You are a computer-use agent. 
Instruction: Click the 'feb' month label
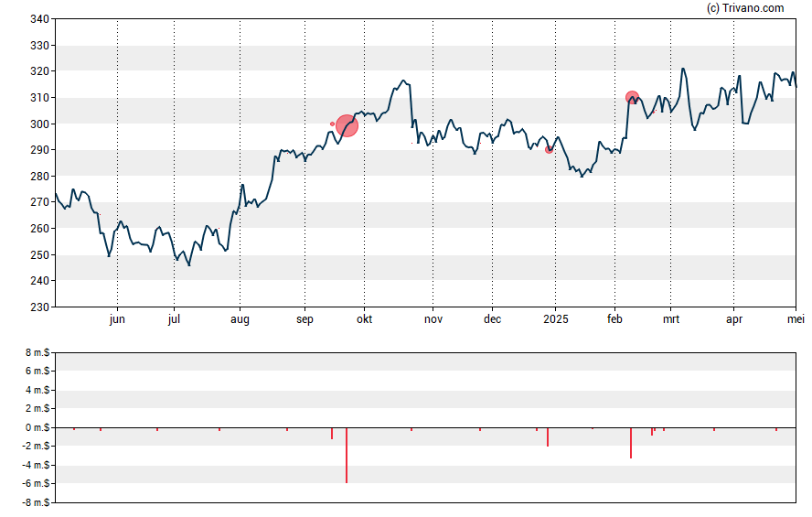click(x=614, y=319)
